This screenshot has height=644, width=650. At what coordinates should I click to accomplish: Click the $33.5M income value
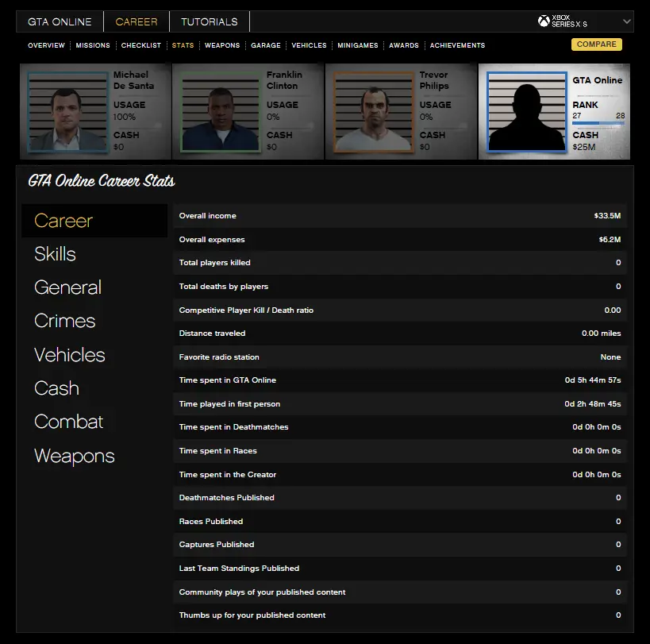pos(607,216)
